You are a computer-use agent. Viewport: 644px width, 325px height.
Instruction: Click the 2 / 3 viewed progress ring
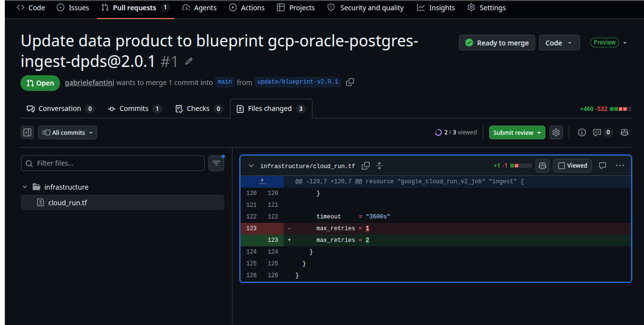[x=438, y=132]
